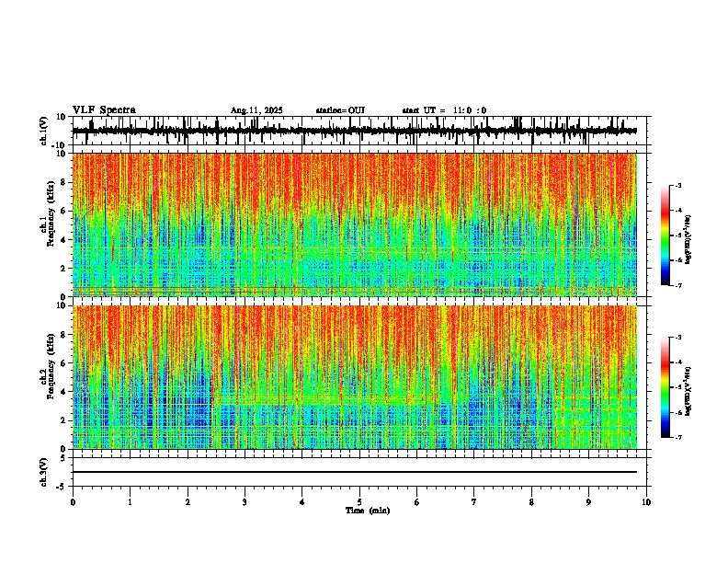Click the 'station=OUJ' header label
This screenshot has width=728, height=563.
coord(340,110)
